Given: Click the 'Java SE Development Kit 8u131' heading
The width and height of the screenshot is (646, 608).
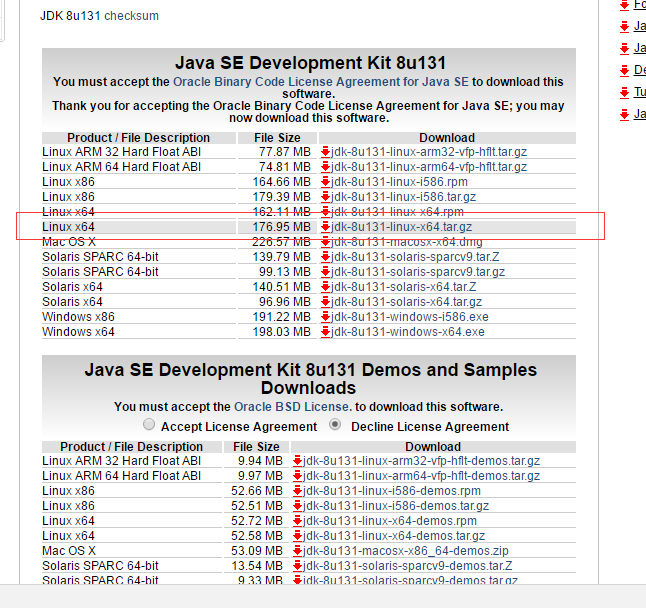Looking at the screenshot, I should click(x=310, y=63).
